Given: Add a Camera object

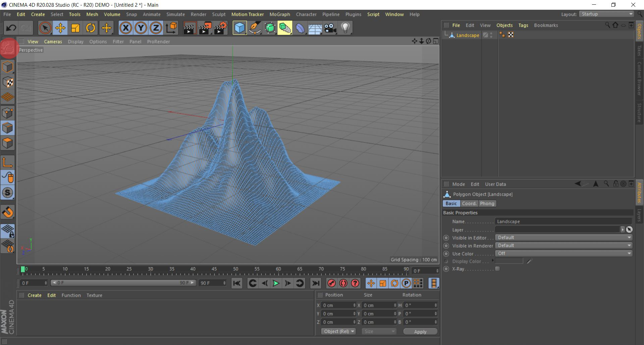Looking at the screenshot, I should pos(330,28).
